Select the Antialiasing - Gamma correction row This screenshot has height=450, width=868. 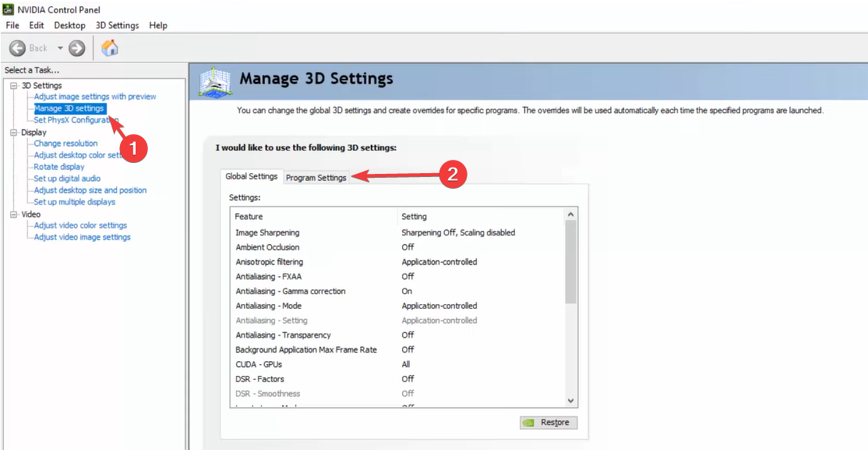pyautogui.click(x=397, y=291)
